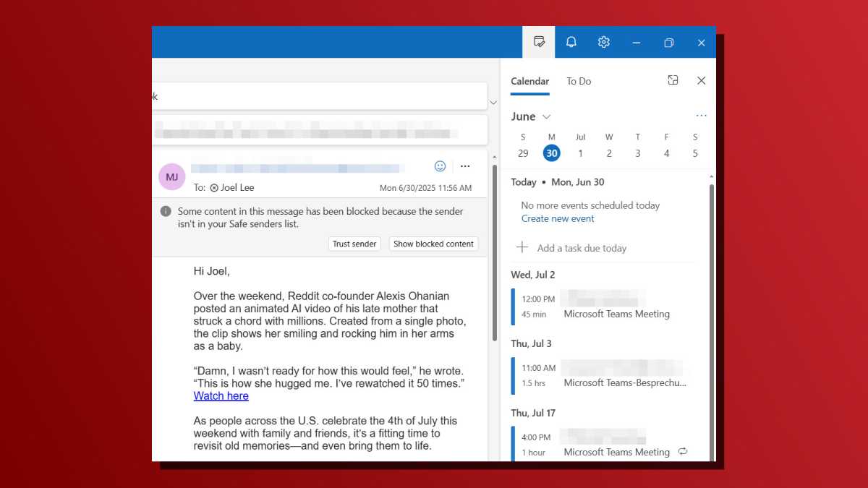This screenshot has height=488, width=868.
Task: Open the Watch here link
Action: [x=221, y=395]
